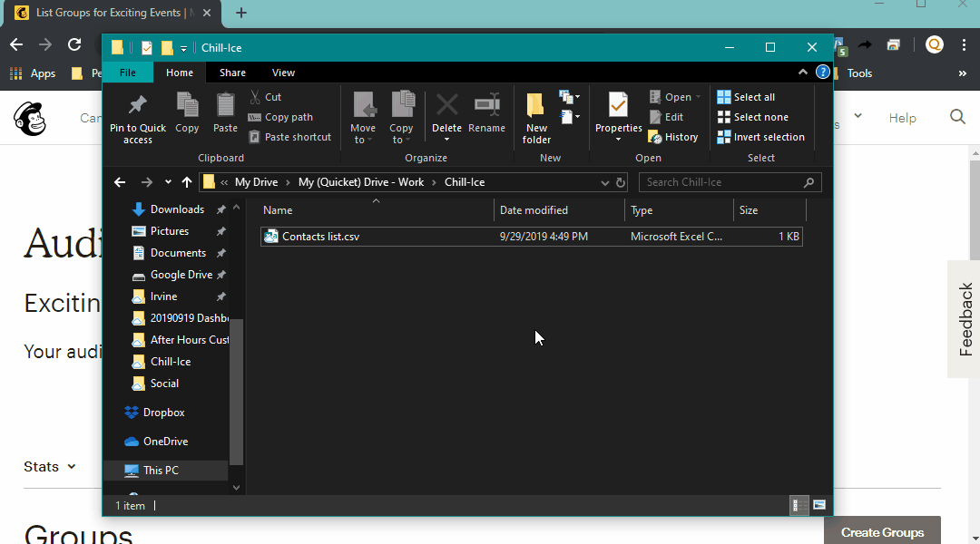Screen dimensions: 980x544
Task: Click the Mailchimp logo in browser
Action: (x=29, y=118)
